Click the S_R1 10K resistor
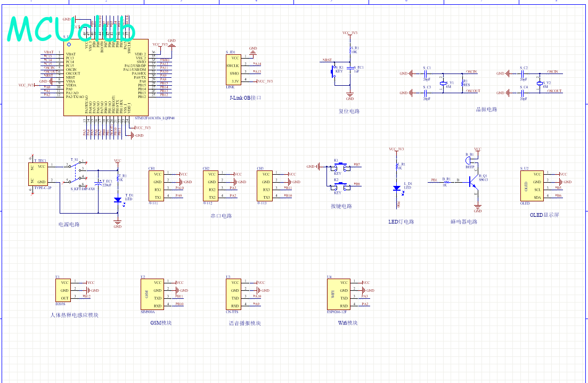This screenshot has height=383, width=588. click(350, 50)
